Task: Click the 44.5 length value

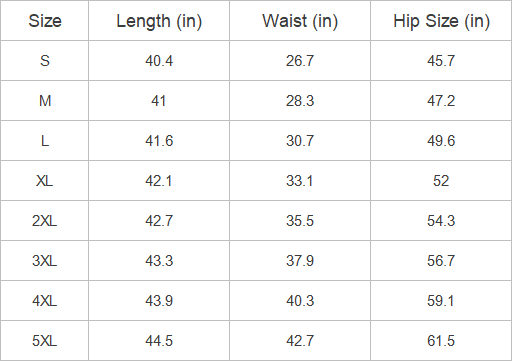Action: point(159,341)
